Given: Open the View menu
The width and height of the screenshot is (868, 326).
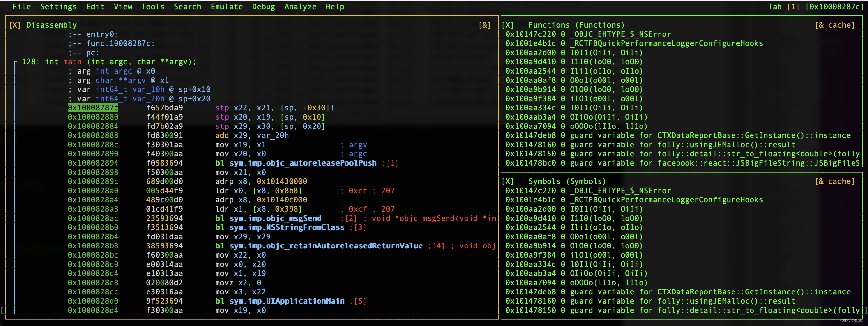Looking at the screenshot, I should [x=123, y=6].
